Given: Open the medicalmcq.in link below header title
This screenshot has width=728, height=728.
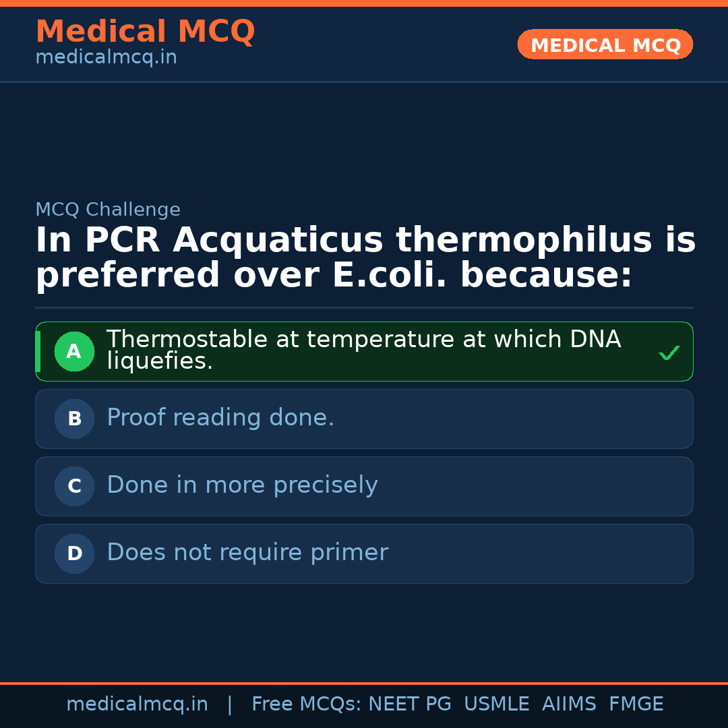Looking at the screenshot, I should click(x=106, y=58).
